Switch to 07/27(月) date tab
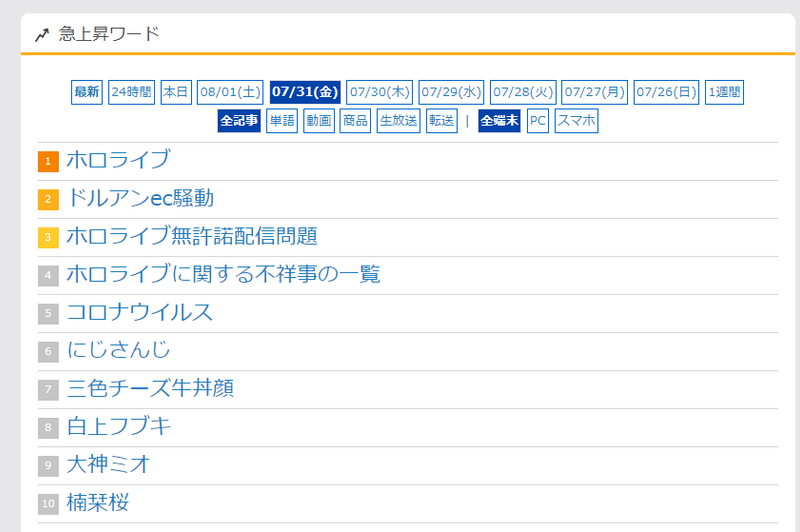The image size is (800, 532). coord(594,92)
